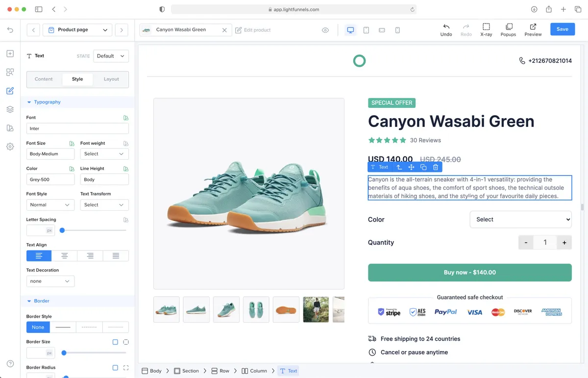The width and height of the screenshot is (588, 378).
Task: Toggle the page visibility eye icon
Action: pos(325,30)
